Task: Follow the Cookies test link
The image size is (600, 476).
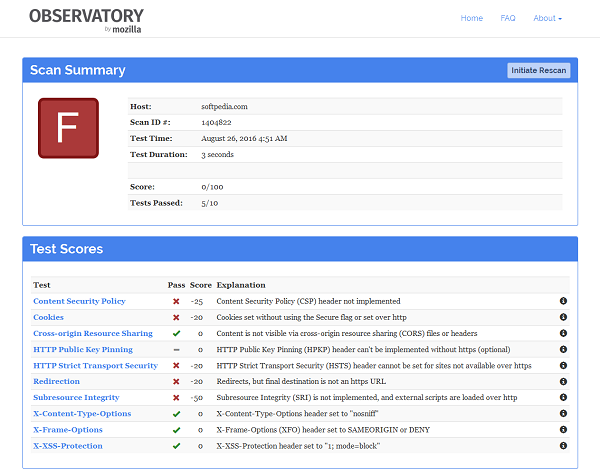Action: [48, 317]
